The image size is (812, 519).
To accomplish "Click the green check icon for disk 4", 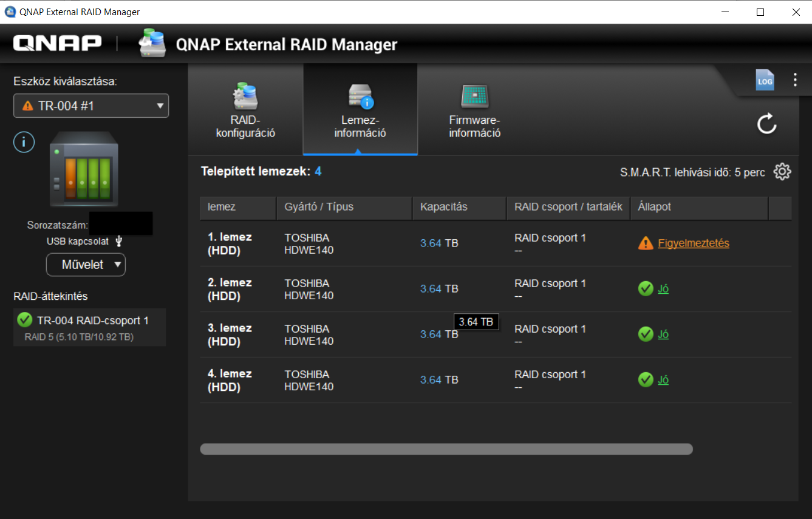I will tap(646, 380).
